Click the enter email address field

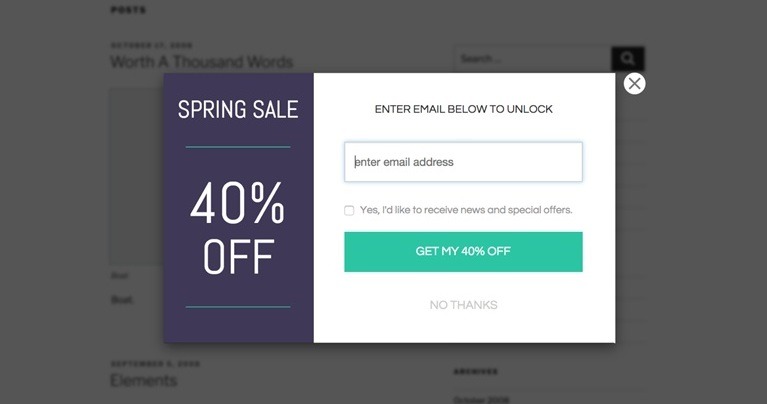(x=463, y=162)
